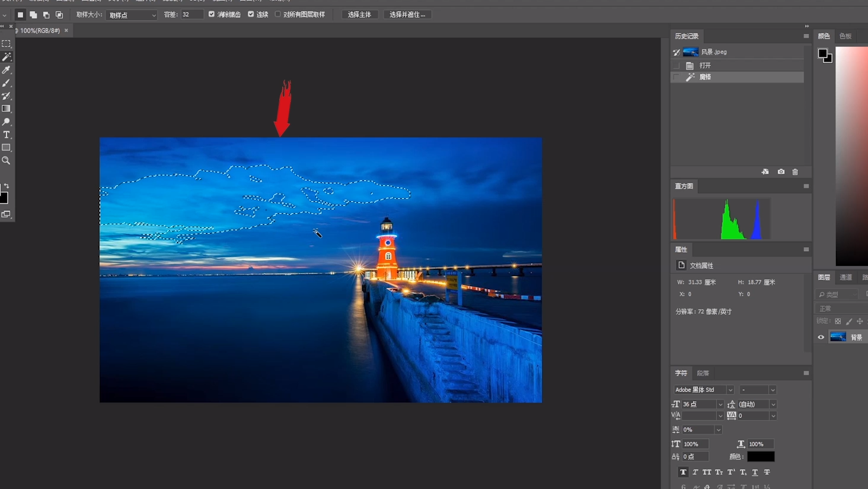This screenshot has width=868, height=489.
Task: Toggle Strikethrough text style
Action: pyautogui.click(x=767, y=472)
